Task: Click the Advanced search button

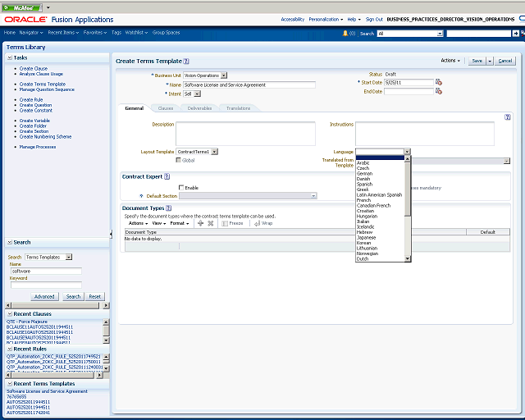Action: pyautogui.click(x=44, y=296)
